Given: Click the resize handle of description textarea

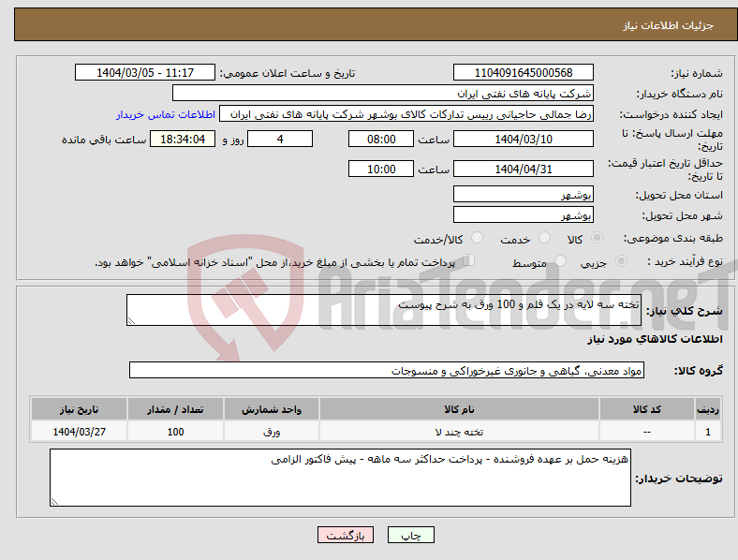Looking at the screenshot, I should point(131,321).
